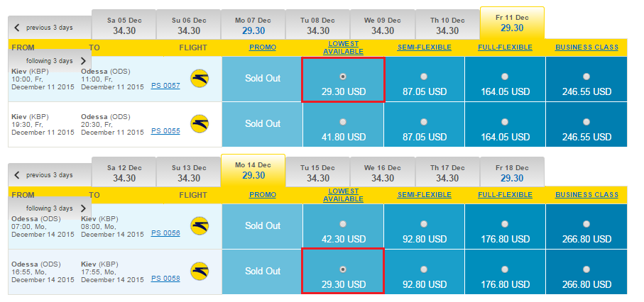Open the Semi-Flexible fare info in return table
Screen dimensions: 644x302
pos(425,195)
